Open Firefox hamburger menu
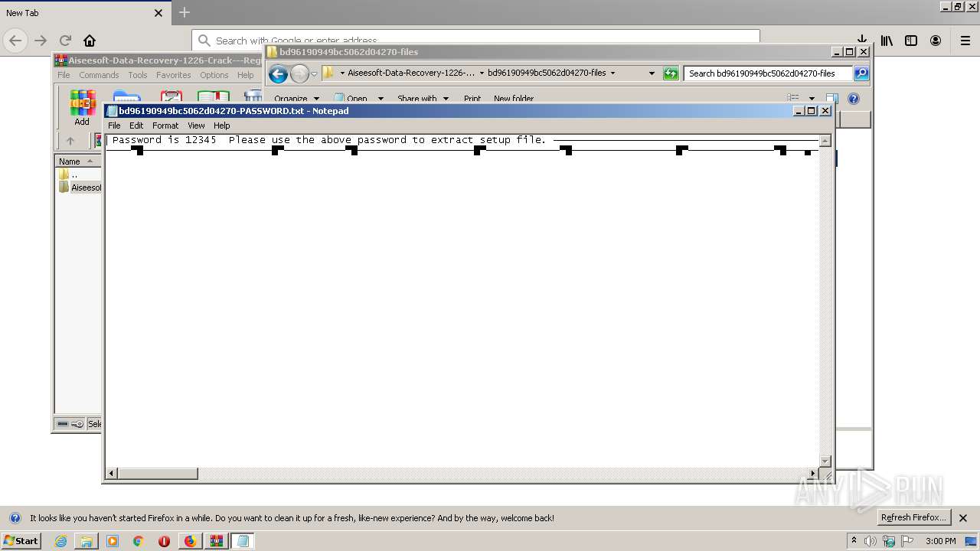The width and height of the screenshot is (980, 551). [x=965, y=41]
